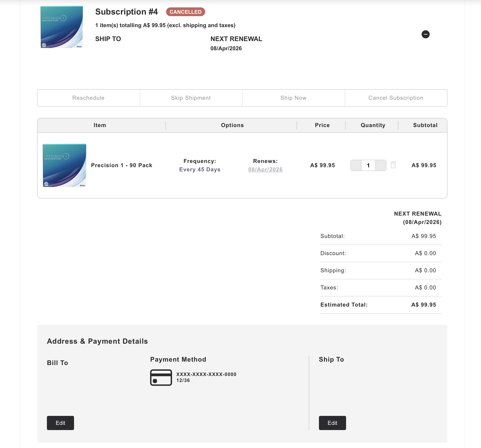Click Edit under Bill To
This screenshot has height=448, width=481.
click(60, 423)
